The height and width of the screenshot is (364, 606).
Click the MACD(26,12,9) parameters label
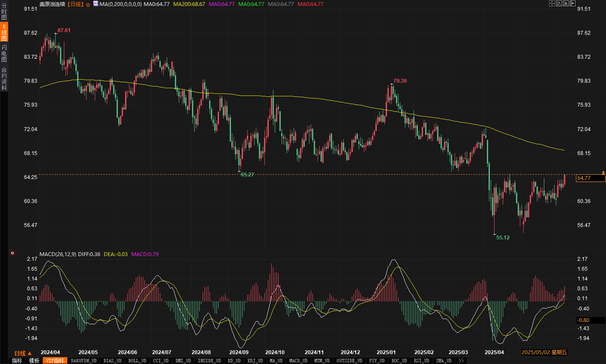(x=58, y=254)
